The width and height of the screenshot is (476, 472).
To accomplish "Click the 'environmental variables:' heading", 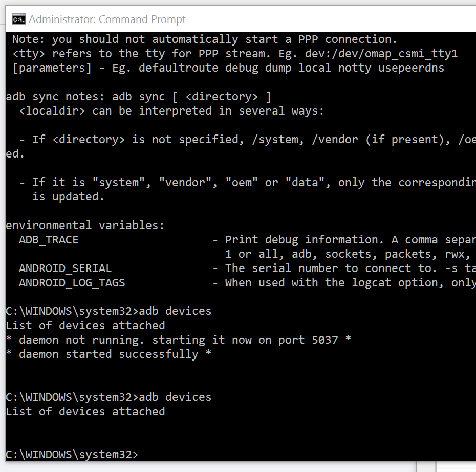I will tap(85, 226).
